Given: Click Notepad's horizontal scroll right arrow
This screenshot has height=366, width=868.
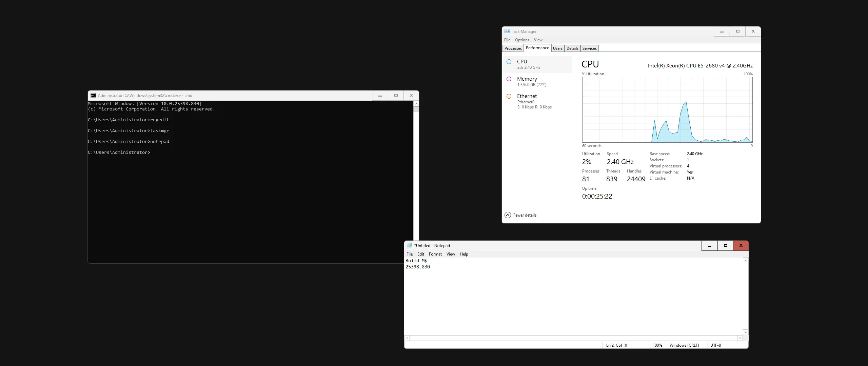Looking at the screenshot, I should coord(740,338).
